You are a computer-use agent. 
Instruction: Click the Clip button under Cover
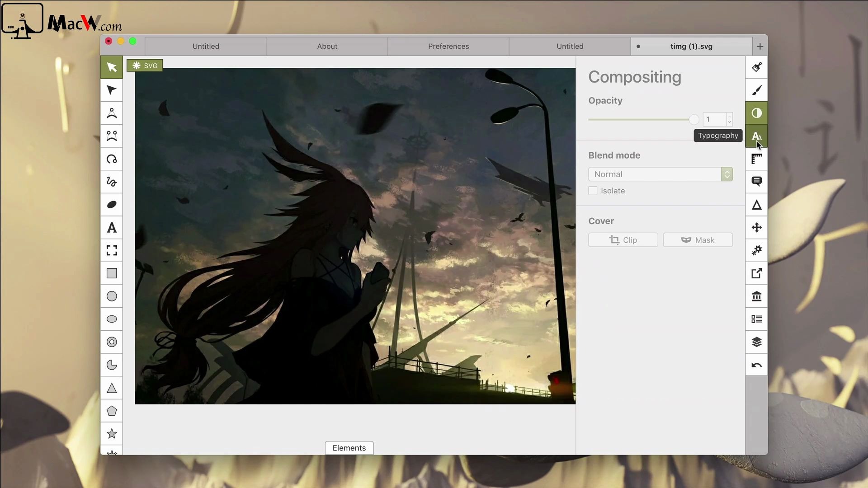tap(623, 239)
